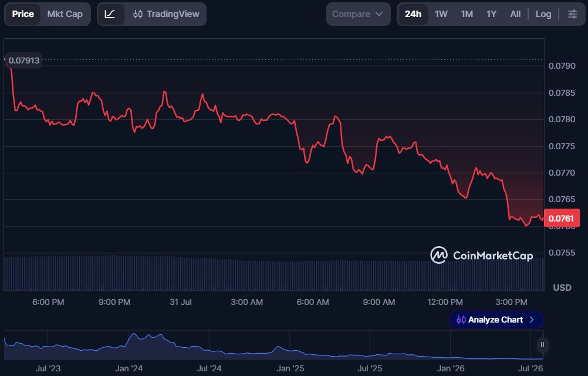Click Jan '26 on the overview timeline
This screenshot has height=376, width=588.
coord(451,368)
